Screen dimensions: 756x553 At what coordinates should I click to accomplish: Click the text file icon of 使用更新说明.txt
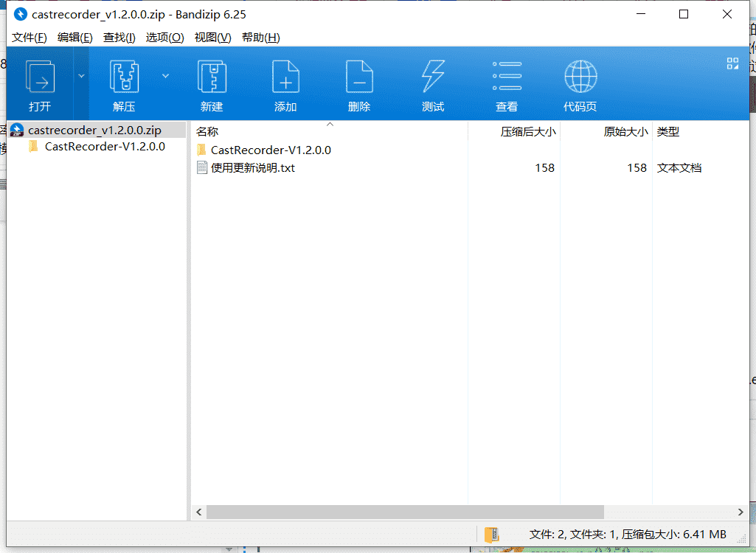tap(201, 168)
